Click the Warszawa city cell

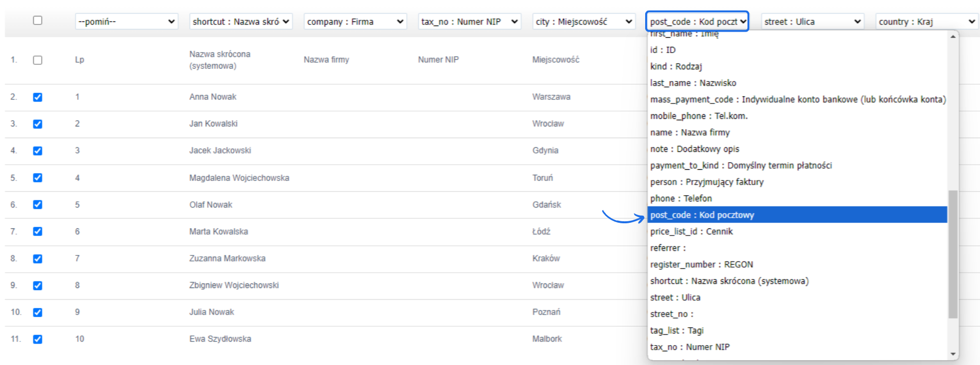[x=551, y=97]
